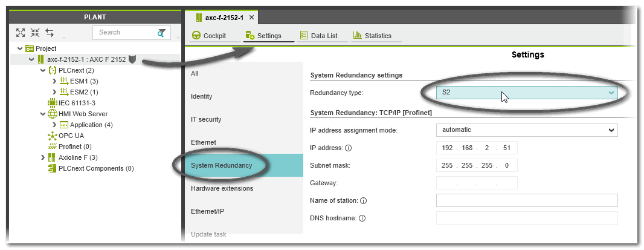Screen dimensions: 644x250
Task: Expand the ESM1 tree node
Action: (x=54, y=81)
